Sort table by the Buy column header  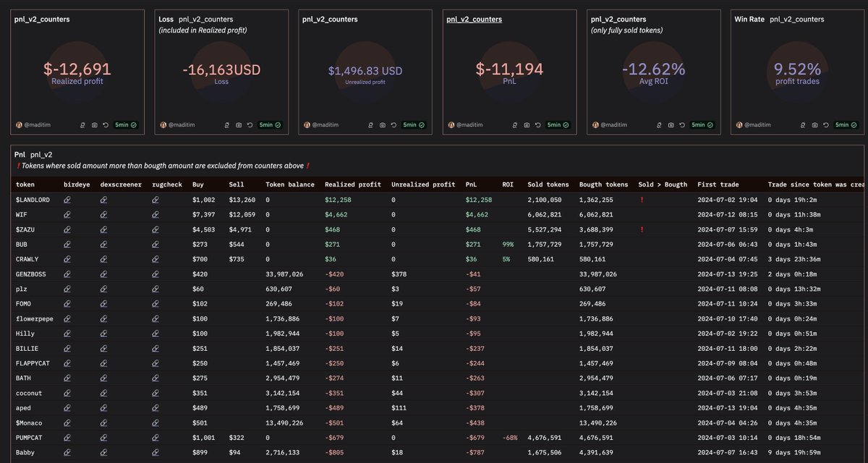click(x=198, y=184)
